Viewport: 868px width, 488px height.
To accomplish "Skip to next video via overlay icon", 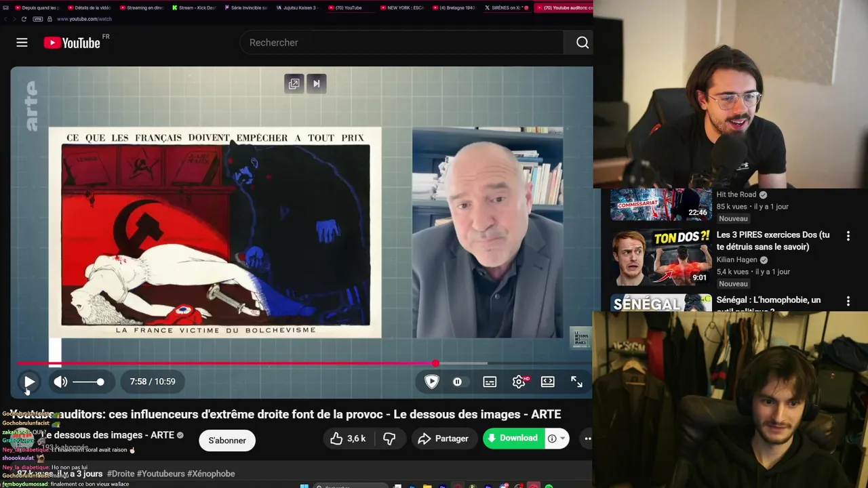I will click(316, 83).
